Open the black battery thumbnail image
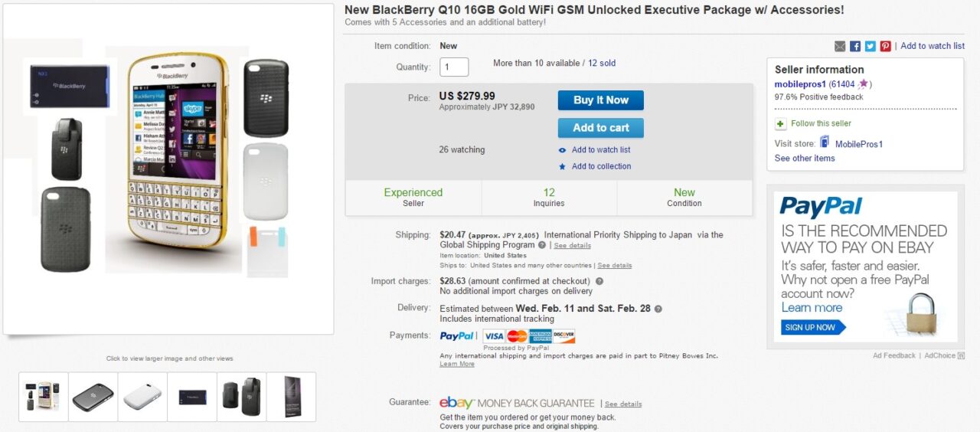This screenshot has height=432, width=980. pyautogui.click(x=192, y=397)
